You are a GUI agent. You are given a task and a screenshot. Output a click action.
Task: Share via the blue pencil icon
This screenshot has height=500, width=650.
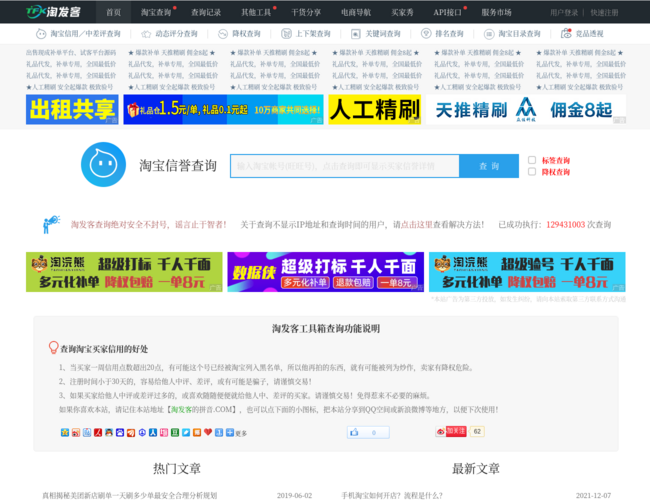186,432
